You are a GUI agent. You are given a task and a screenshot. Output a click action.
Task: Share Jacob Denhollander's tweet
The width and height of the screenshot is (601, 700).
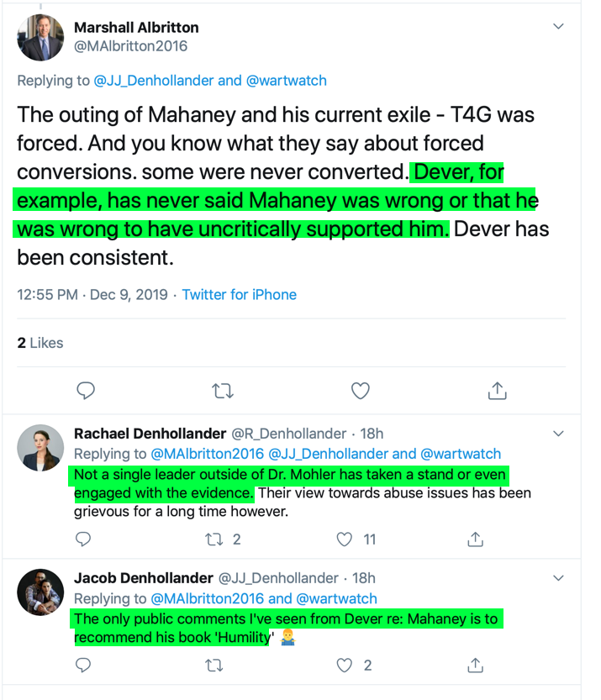(475, 666)
